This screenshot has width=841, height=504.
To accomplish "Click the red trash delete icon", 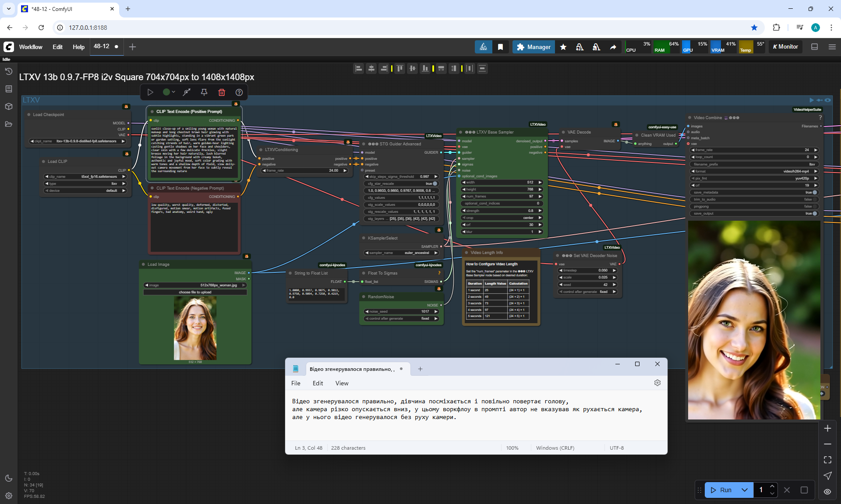I will (222, 92).
